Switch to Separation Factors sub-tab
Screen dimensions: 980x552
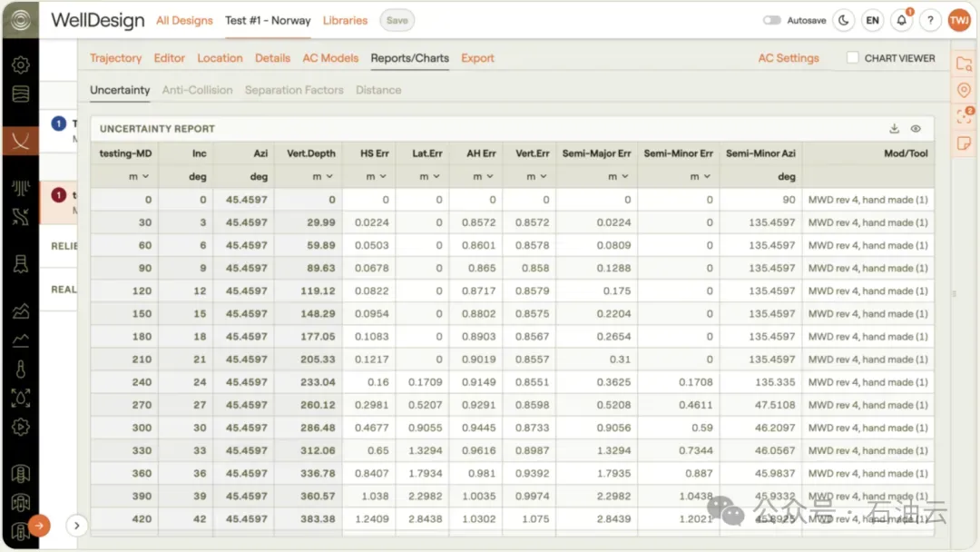pos(294,90)
